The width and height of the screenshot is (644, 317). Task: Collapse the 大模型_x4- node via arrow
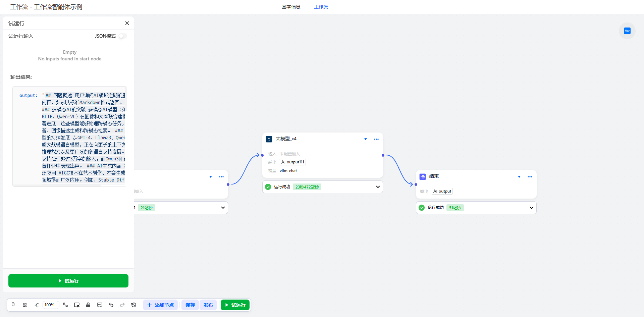point(366,139)
